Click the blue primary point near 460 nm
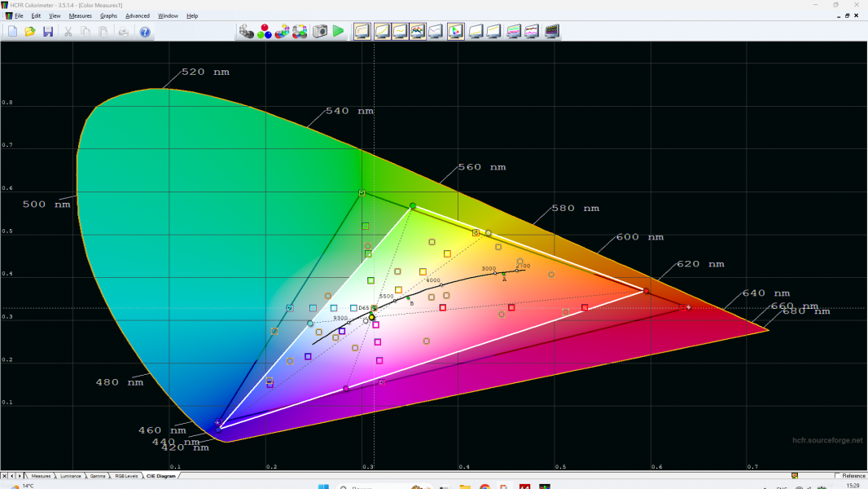This screenshot has height=489, width=868. coord(218,428)
